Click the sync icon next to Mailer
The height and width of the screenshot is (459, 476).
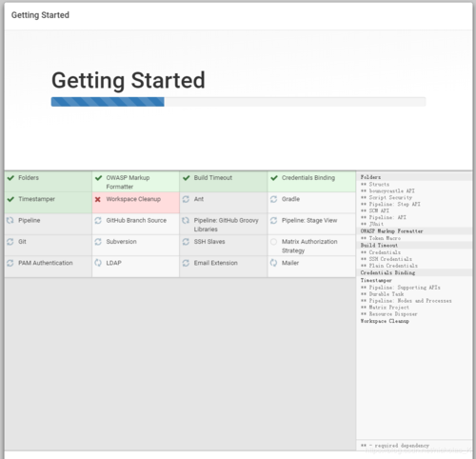coord(273,263)
